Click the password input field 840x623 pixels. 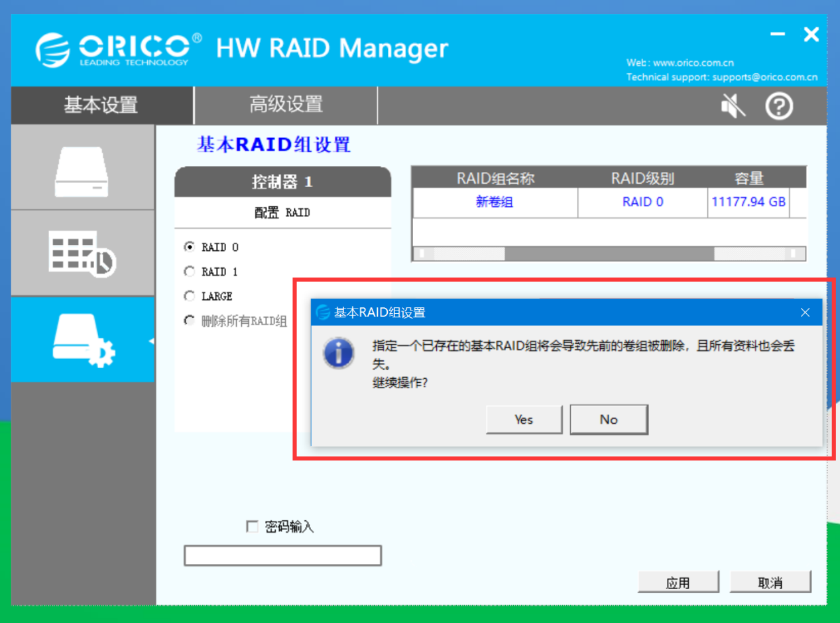pyautogui.click(x=282, y=555)
